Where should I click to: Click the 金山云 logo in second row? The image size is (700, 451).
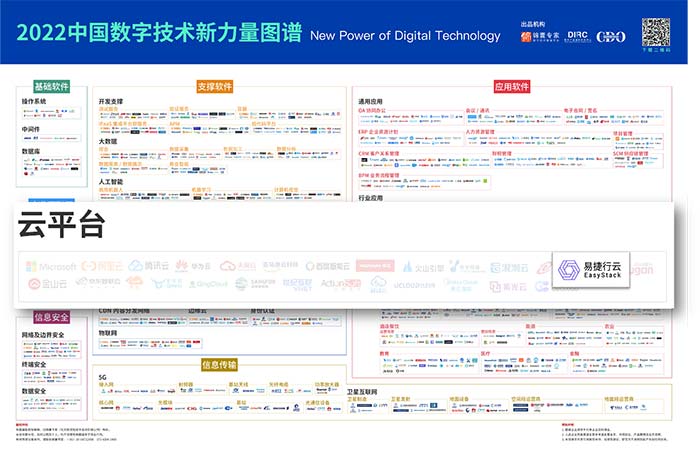[47, 284]
